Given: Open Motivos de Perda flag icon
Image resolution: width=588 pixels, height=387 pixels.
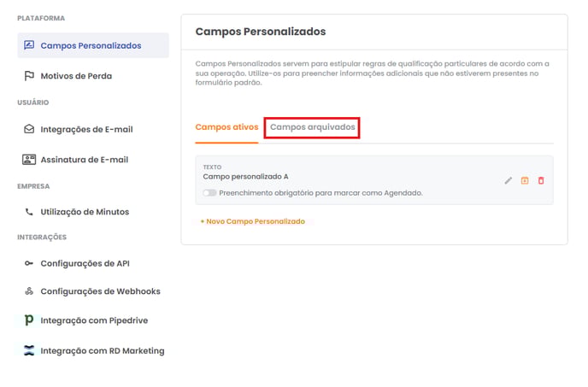Looking at the screenshot, I should 29,76.
